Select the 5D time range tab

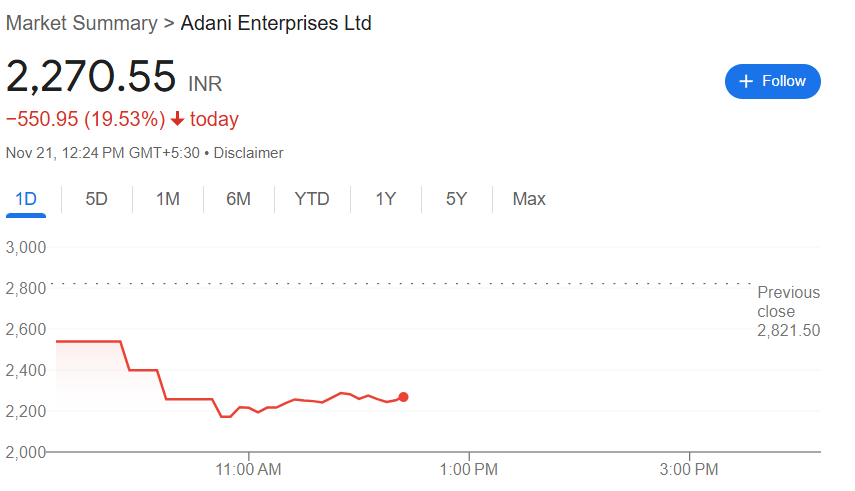[96, 199]
